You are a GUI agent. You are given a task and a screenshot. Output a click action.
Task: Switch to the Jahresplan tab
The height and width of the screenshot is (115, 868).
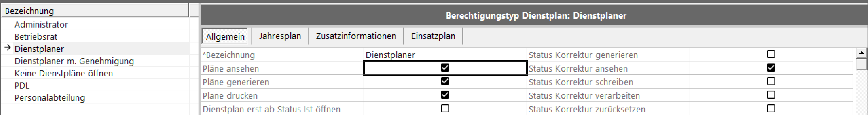click(280, 36)
